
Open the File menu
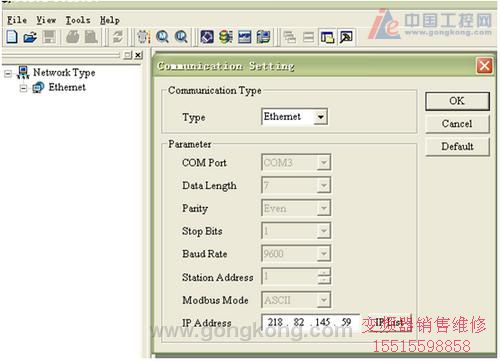pyautogui.click(x=17, y=20)
